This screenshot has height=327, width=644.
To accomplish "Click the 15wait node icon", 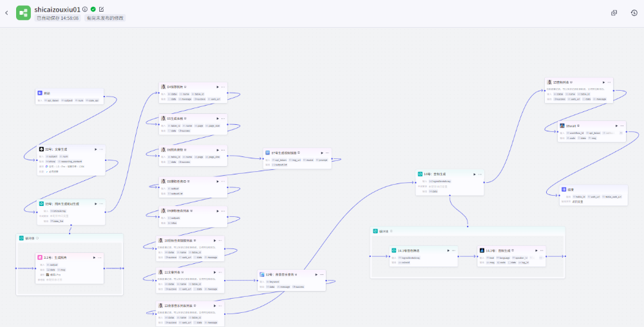I will [562, 126].
